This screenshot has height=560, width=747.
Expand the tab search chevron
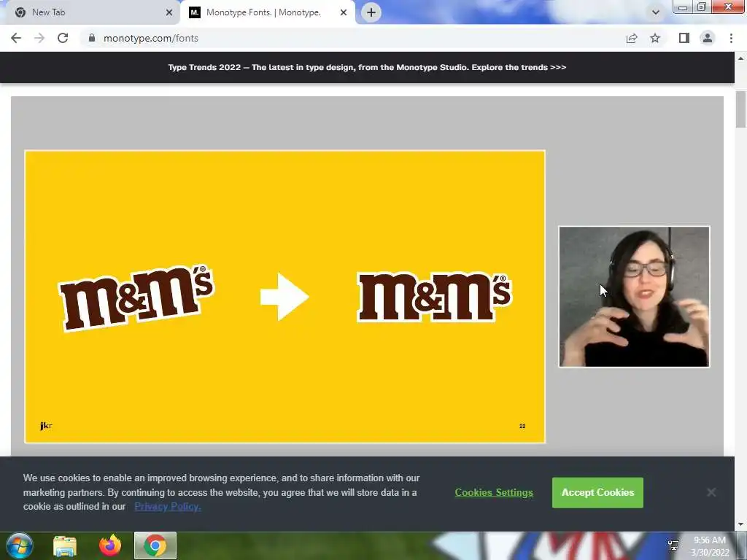pyautogui.click(x=656, y=12)
